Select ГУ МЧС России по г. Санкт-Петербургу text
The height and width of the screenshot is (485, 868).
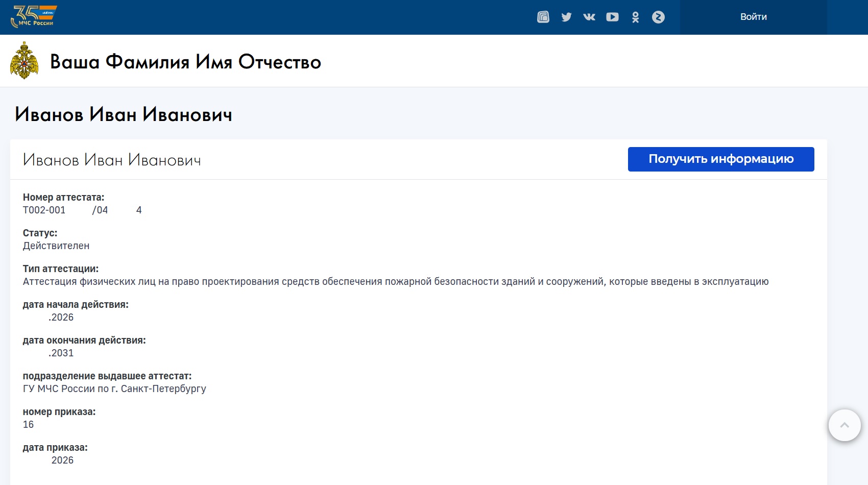(114, 389)
